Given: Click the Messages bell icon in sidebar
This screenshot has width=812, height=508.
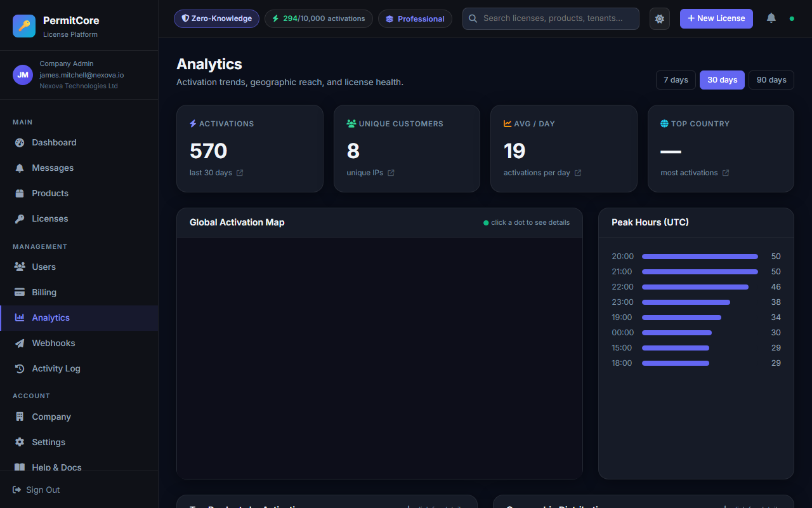Looking at the screenshot, I should coord(20,168).
